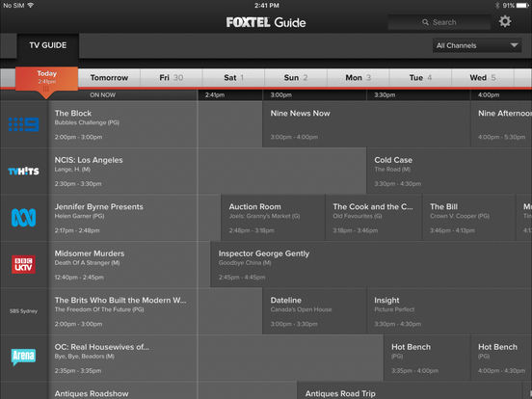Tap the battery indicator icon

(522, 6)
